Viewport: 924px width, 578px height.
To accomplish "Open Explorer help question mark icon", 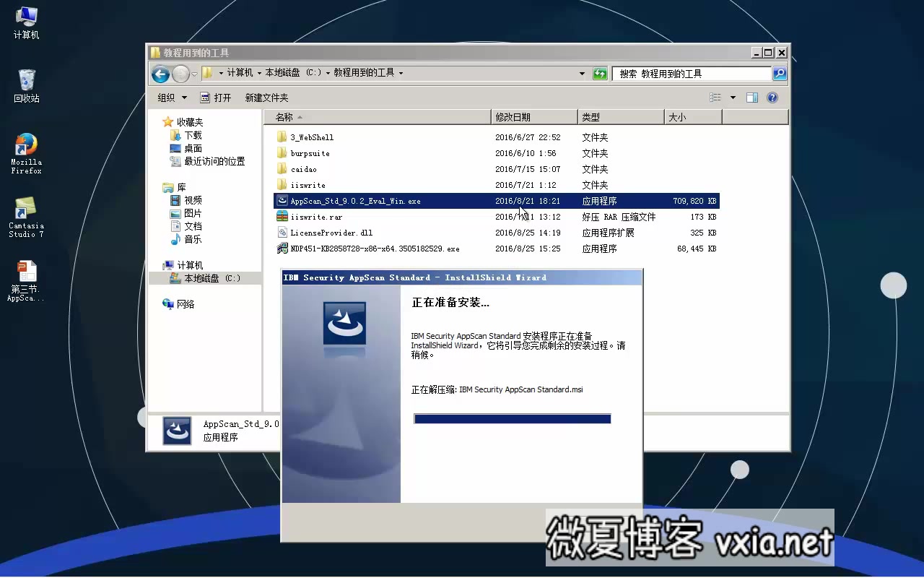I will [x=772, y=98].
